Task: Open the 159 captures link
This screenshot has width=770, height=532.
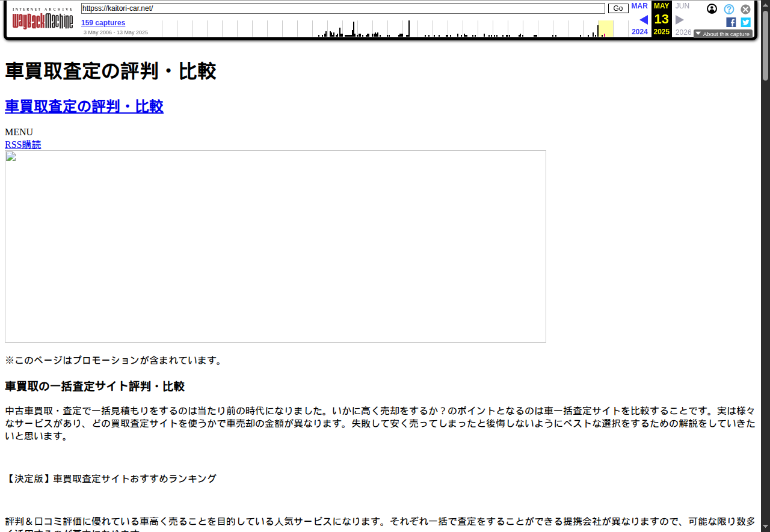Action: coord(103,23)
